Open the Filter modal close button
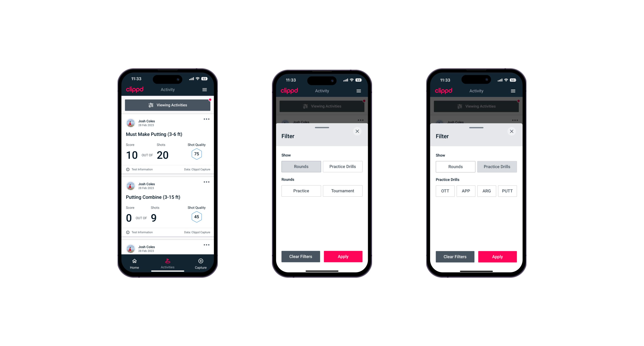Screen dimensions: 644x346 358,131
